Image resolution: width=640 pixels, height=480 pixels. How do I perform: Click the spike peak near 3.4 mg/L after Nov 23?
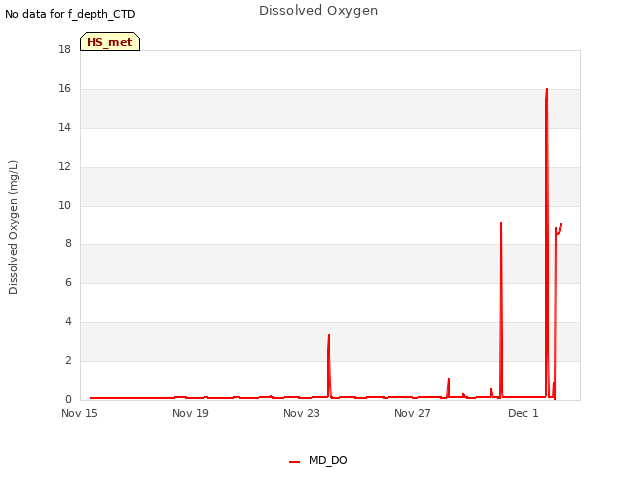tap(329, 335)
